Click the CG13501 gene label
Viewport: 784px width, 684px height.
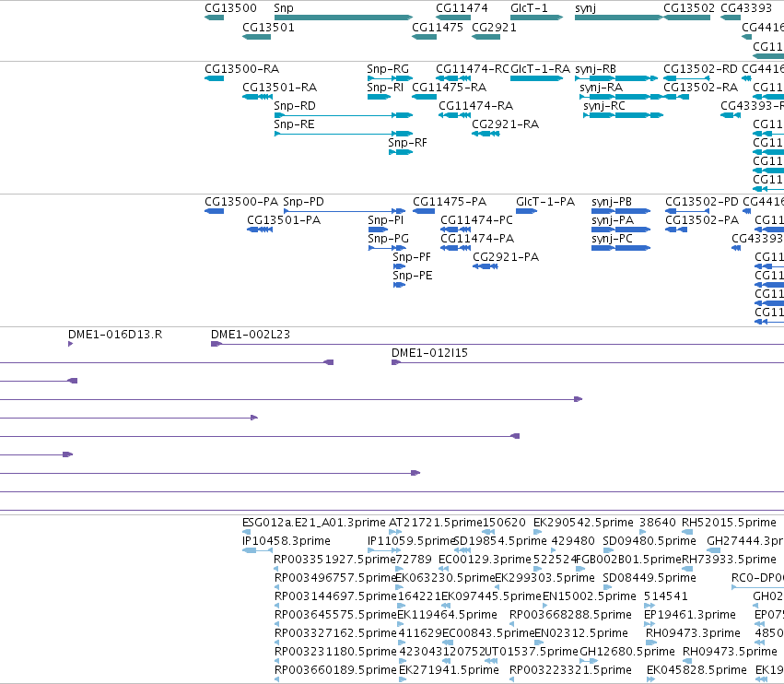click(x=268, y=27)
